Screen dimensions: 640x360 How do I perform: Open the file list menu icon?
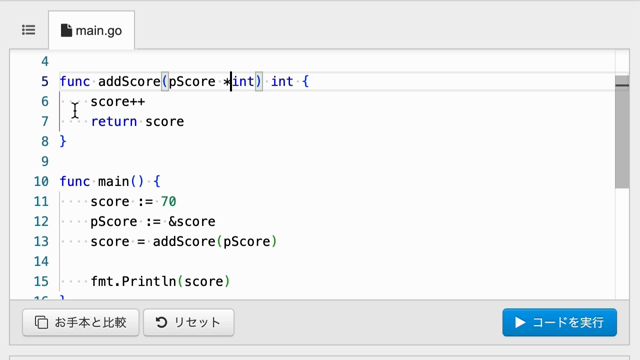[x=29, y=30]
